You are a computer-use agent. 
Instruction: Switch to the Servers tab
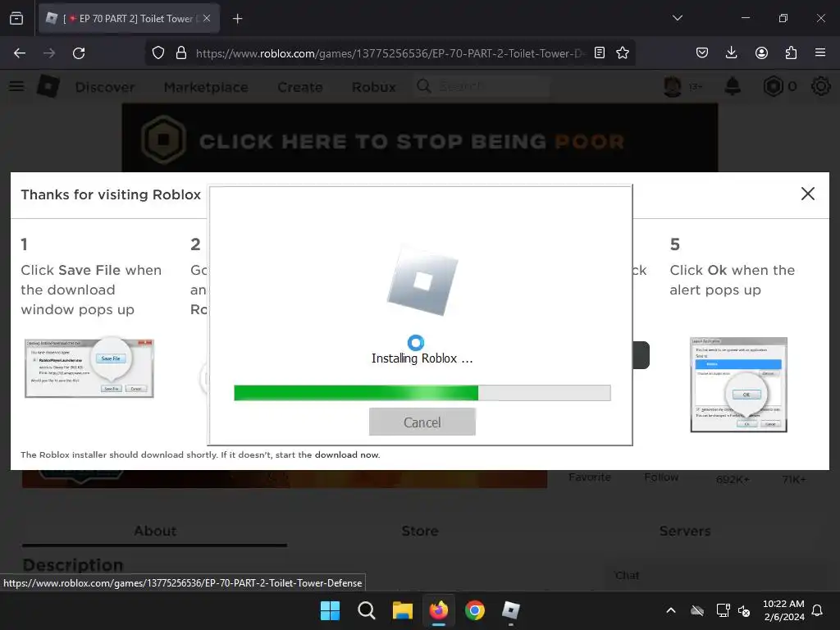click(685, 531)
